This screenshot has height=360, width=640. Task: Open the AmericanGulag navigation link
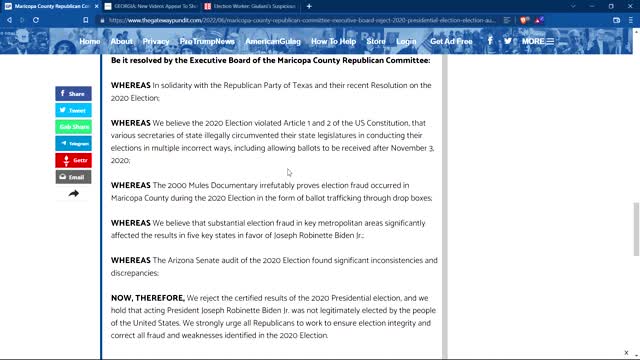tap(273, 41)
